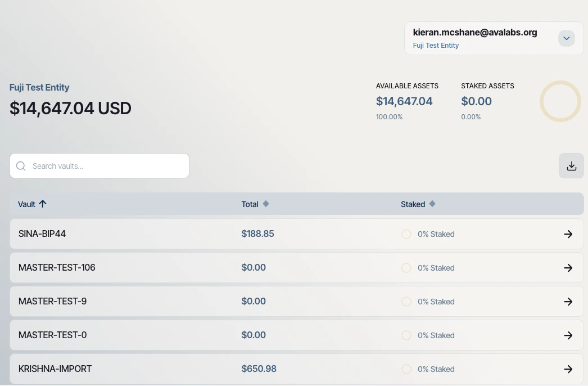Click MASTER-TEST-106 staked progress circle
588x386 pixels.
point(406,268)
